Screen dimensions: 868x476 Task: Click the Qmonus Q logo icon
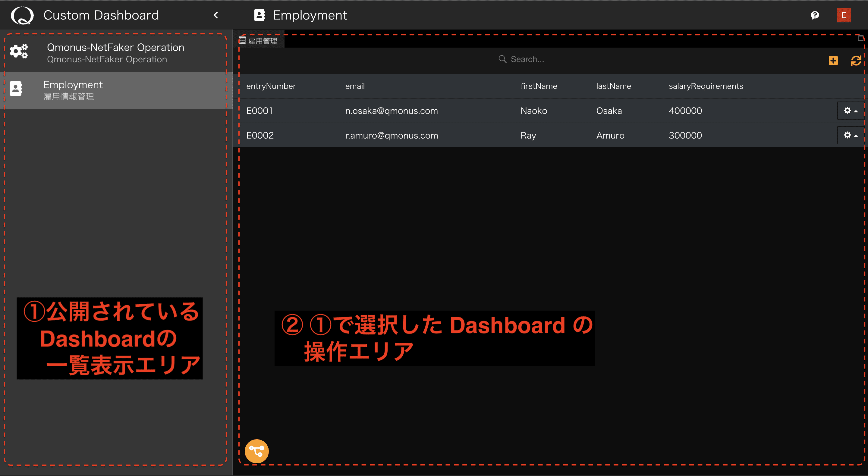coord(22,15)
